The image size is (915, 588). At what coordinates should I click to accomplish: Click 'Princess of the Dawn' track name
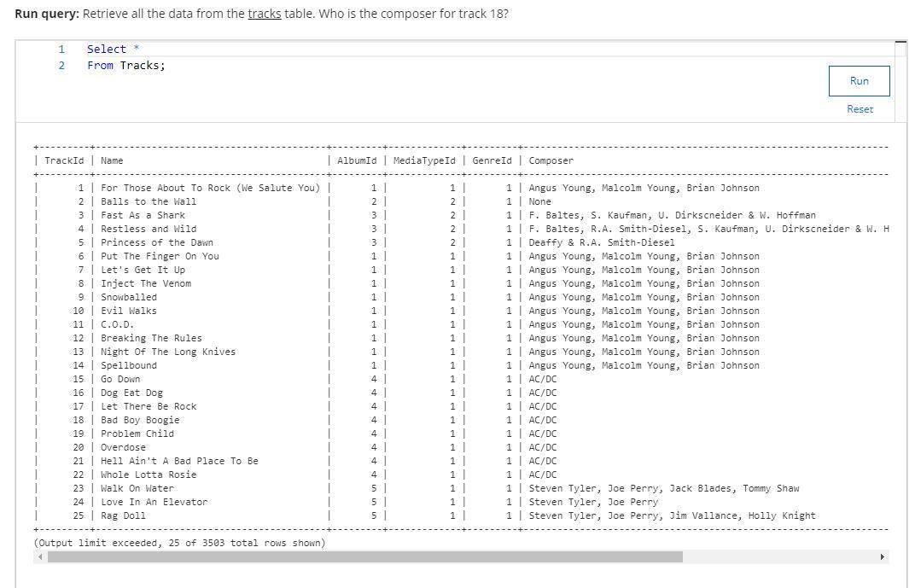[157, 242]
